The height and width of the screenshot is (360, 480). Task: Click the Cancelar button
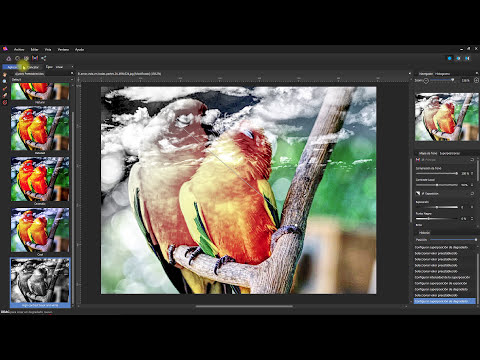tap(32, 67)
